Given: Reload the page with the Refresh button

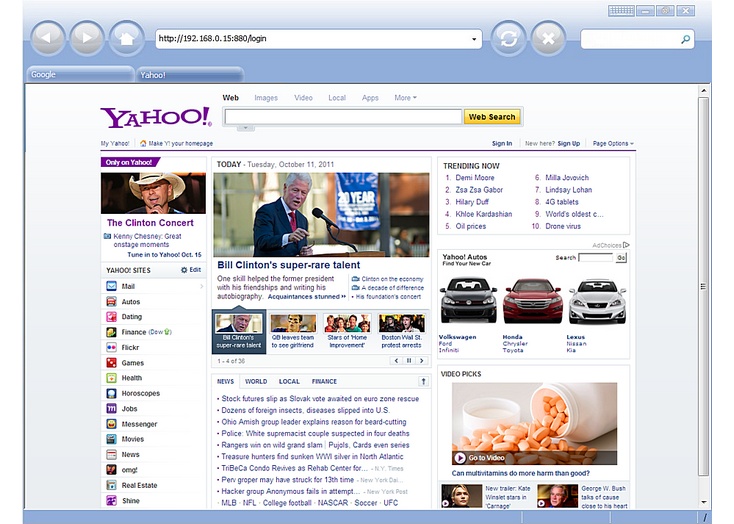Looking at the screenshot, I should pos(508,38).
